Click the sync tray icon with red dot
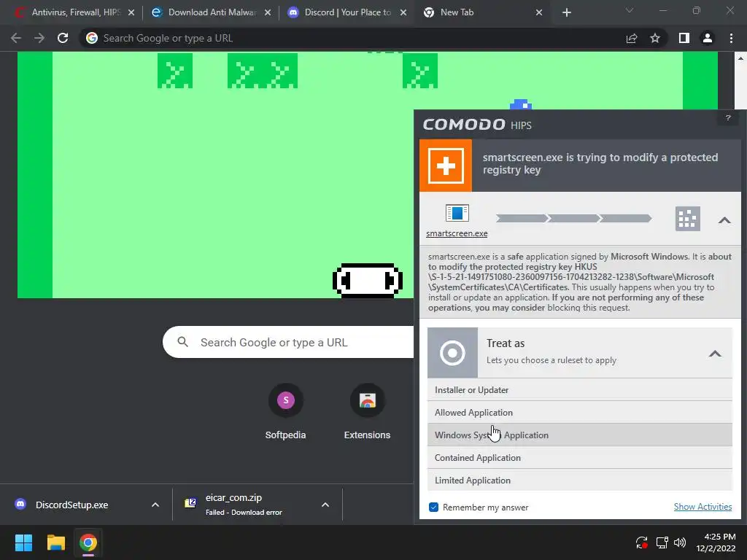This screenshot has width=747, height=560. (x=641, y=542)
